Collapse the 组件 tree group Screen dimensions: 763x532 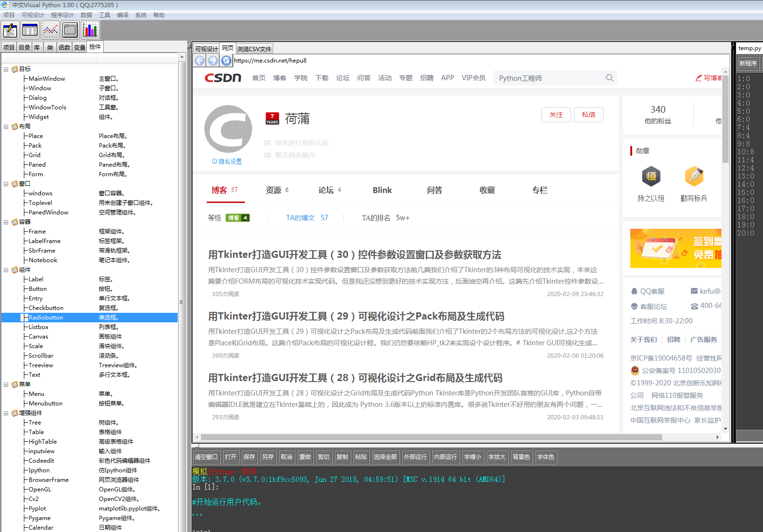pos(6,270)
